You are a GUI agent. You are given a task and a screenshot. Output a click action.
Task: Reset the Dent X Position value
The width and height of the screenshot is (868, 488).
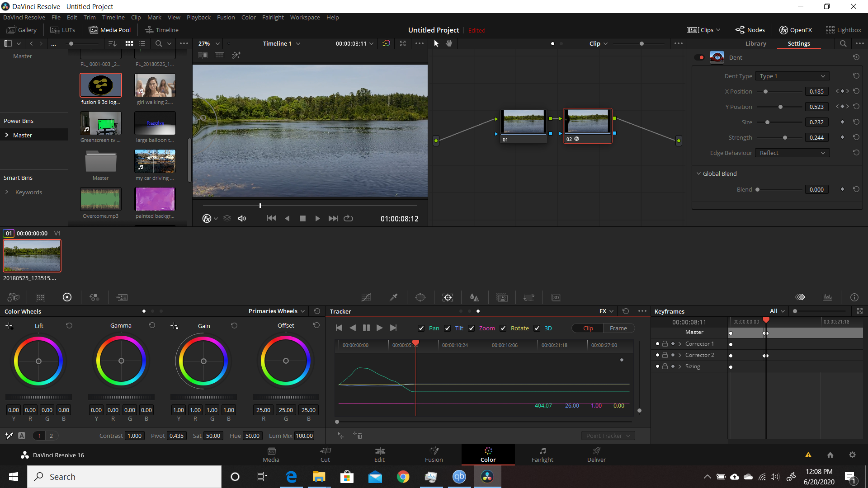coord(856,91)
